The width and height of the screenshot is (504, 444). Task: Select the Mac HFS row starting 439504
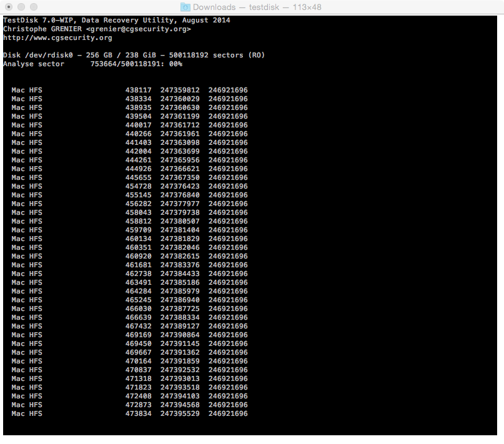(129, 116)
